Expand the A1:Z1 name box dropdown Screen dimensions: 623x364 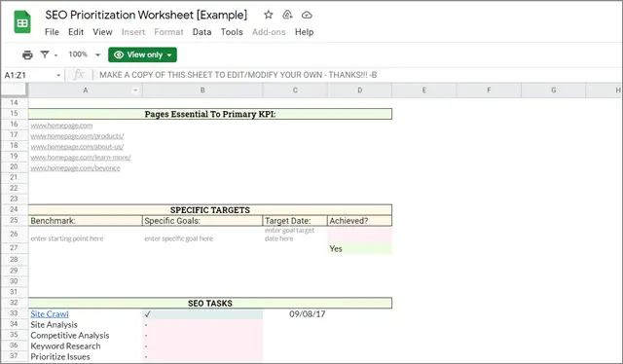pos(58,75)
